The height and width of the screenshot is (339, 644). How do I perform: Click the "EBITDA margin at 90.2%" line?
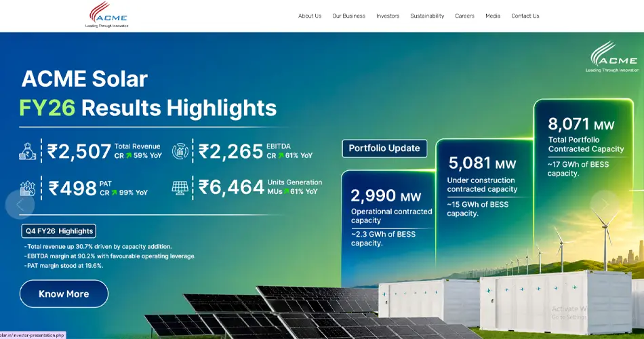point(110,256)
